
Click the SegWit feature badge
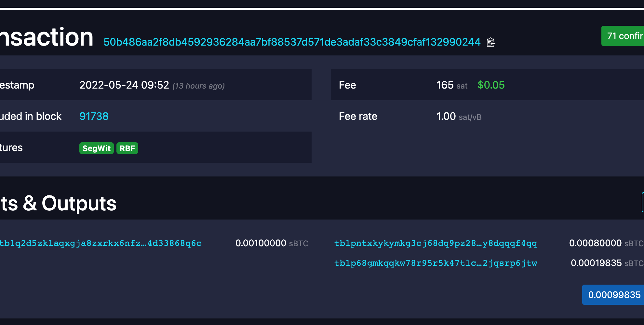pos(96,148)
